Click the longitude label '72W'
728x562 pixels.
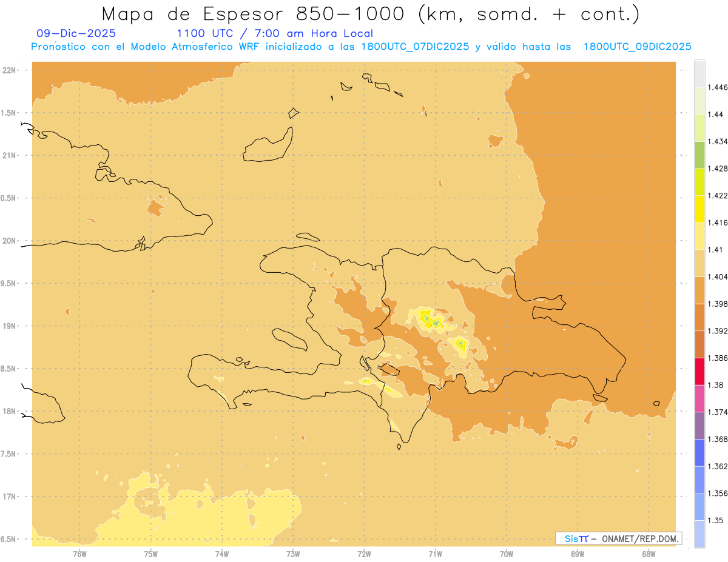[x=364, y=554]
